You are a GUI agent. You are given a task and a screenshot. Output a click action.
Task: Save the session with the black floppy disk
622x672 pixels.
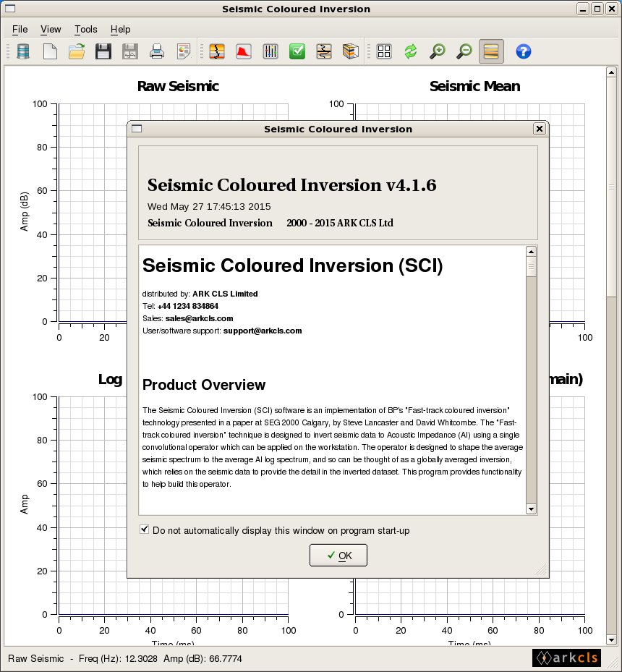point(103,51)
